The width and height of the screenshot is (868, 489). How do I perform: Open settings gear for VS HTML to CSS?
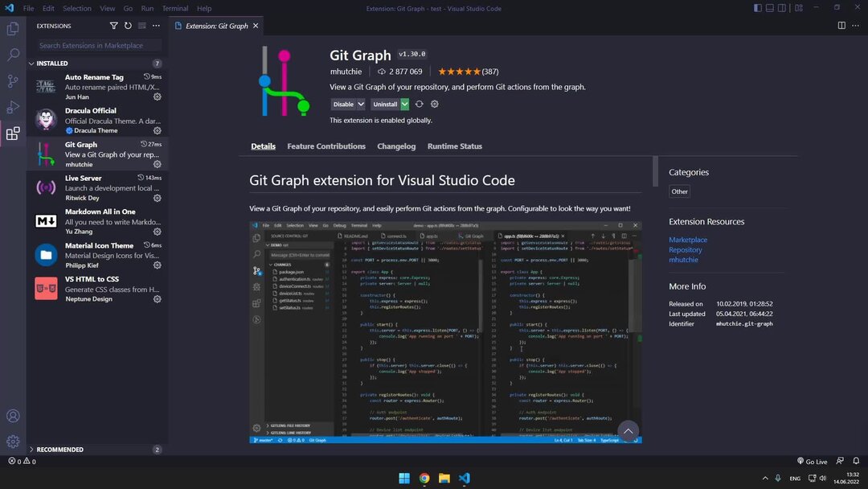coord(158,299)
